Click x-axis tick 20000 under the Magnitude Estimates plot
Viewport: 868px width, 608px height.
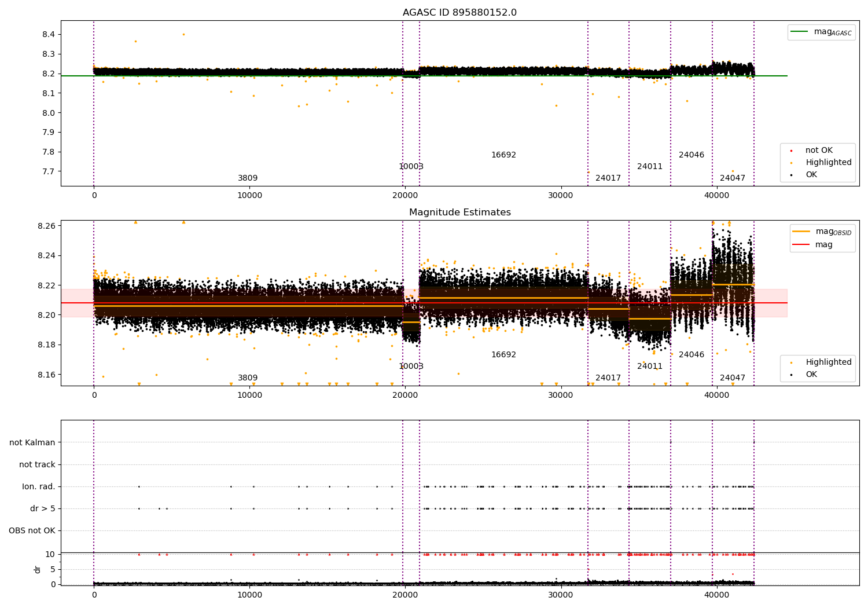pyautogui.click(x=405, y=395)
